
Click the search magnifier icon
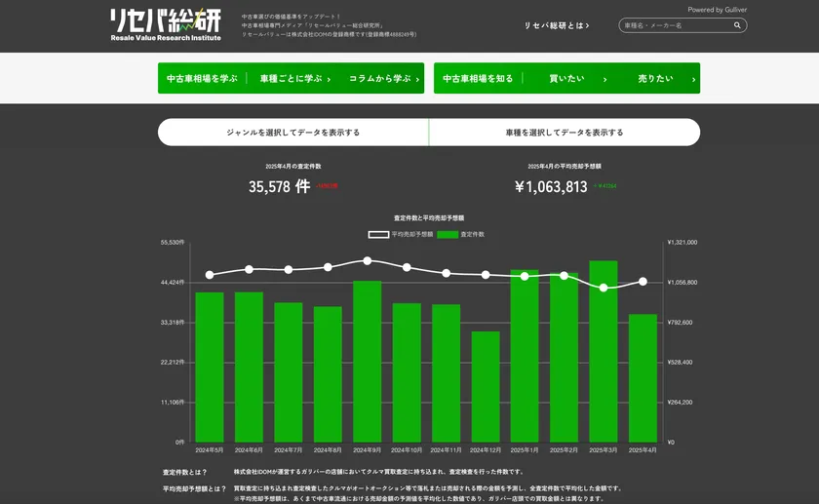click(738, 25)
